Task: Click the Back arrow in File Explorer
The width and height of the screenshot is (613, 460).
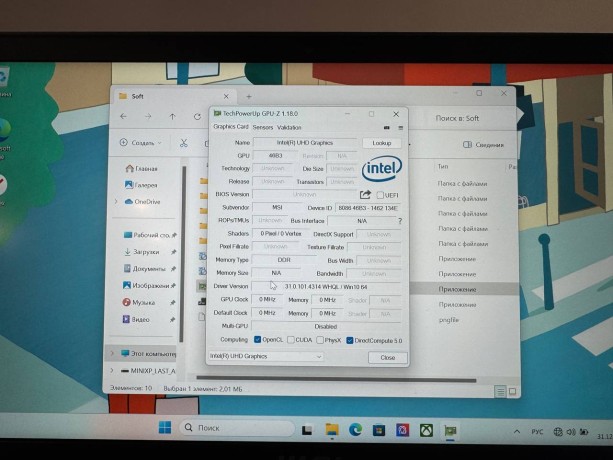Action: (124, 116)
